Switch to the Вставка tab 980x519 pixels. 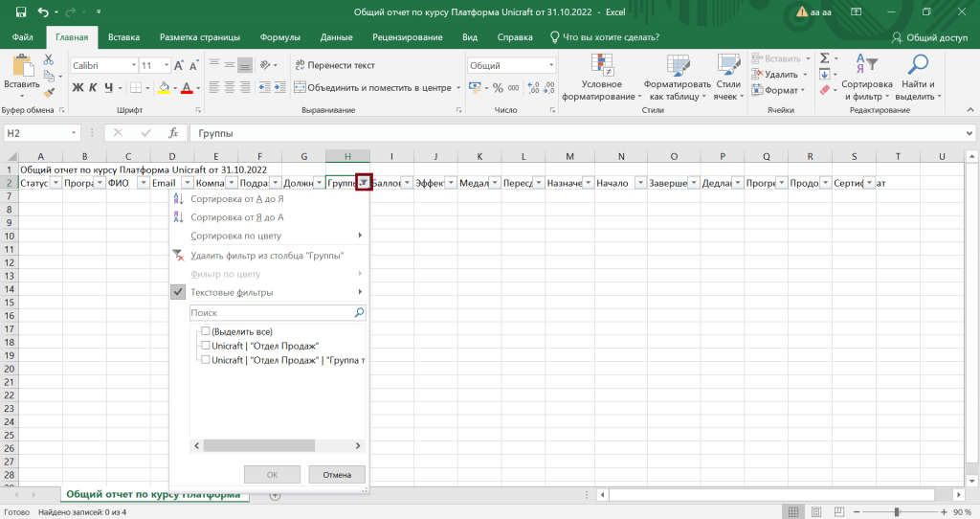click(123, 37)
